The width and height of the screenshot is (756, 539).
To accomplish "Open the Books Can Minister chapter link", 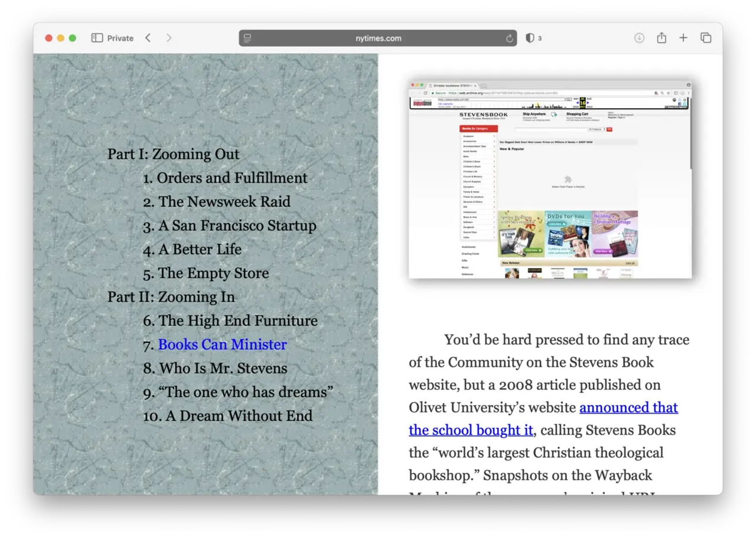I will pyautogui.click(x=222, y=345).
